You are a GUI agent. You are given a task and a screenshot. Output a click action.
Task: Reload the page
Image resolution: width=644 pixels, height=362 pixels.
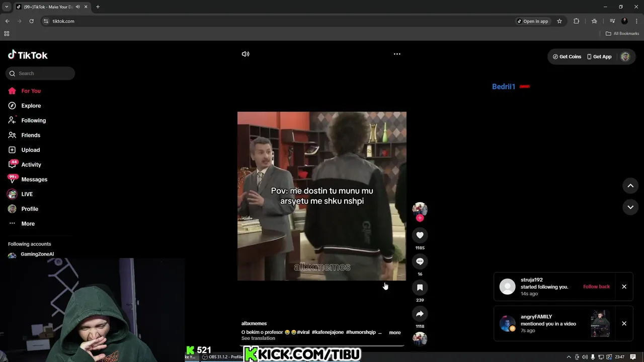click(x=31, y=21)
